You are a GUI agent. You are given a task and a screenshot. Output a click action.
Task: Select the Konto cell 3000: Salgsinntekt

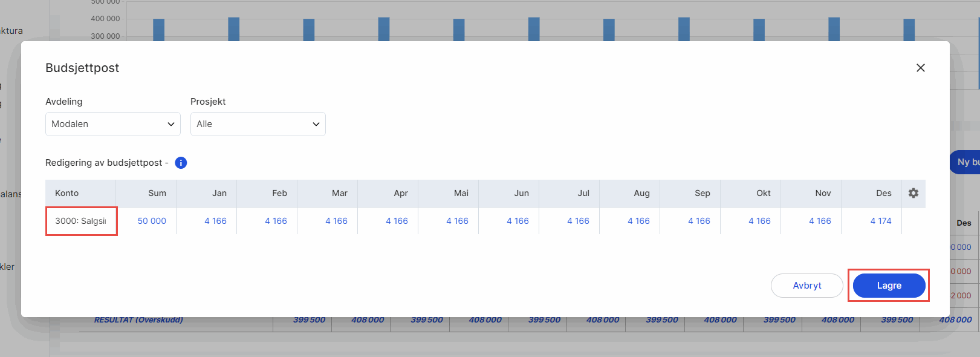point(81,221)
